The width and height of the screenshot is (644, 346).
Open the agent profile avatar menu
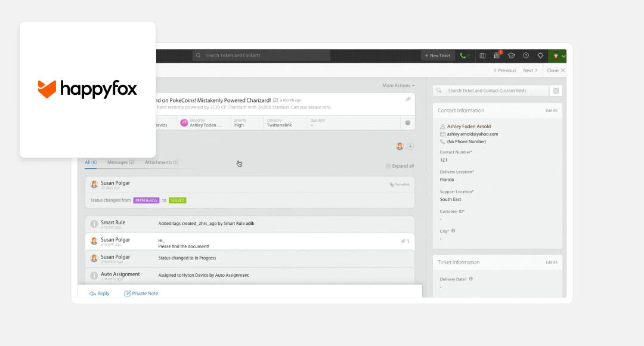557,56
